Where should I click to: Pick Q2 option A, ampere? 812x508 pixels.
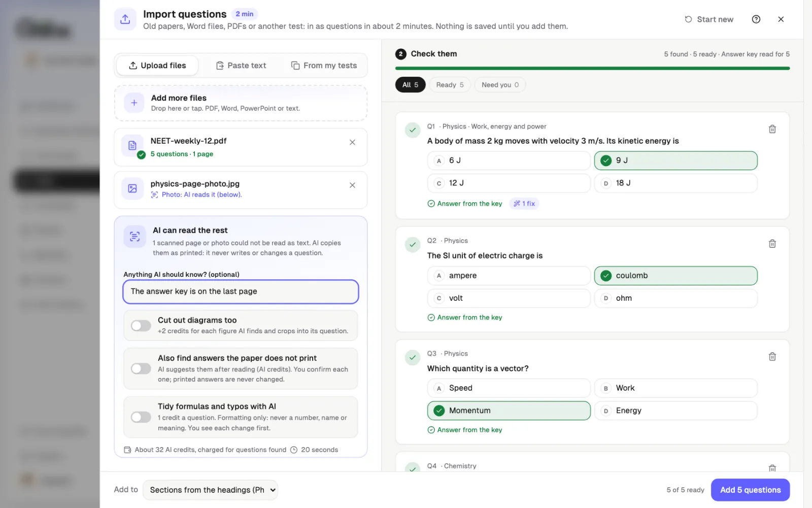[x=509, y=275]
